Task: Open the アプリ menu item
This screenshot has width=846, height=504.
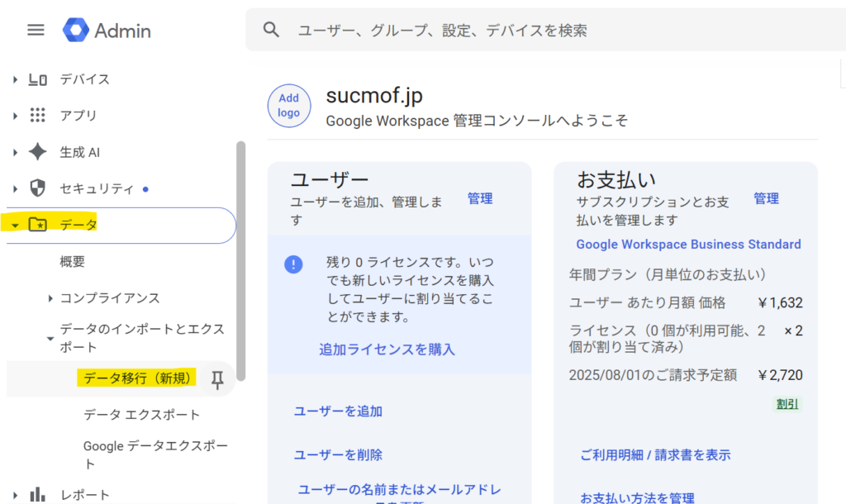Action: 78,116
